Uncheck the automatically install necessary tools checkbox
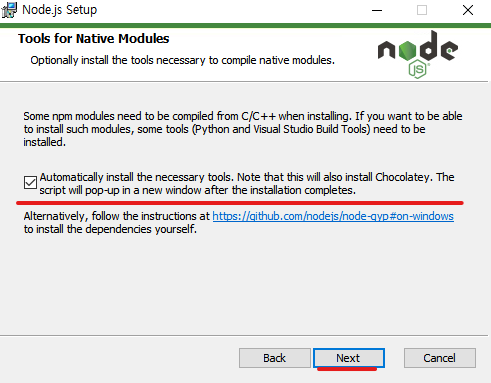This screenshot has width=491, height=383. pyautogui.click(x=30, y=183)
